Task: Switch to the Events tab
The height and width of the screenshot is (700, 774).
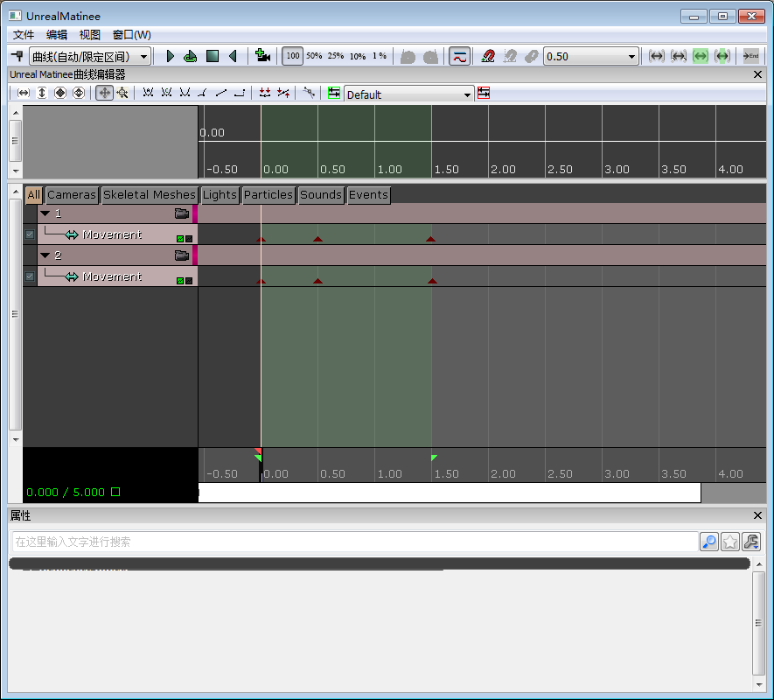Action: tap(368, 194)
